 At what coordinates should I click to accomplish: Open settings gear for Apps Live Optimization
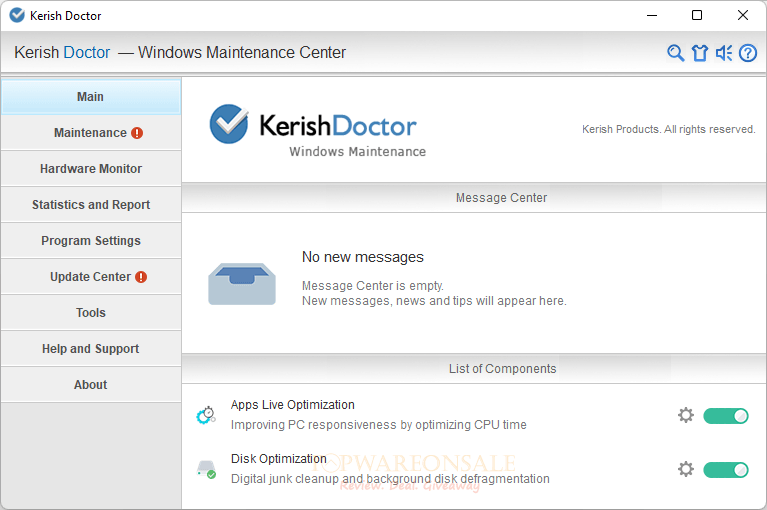click(x=686, y=415)
